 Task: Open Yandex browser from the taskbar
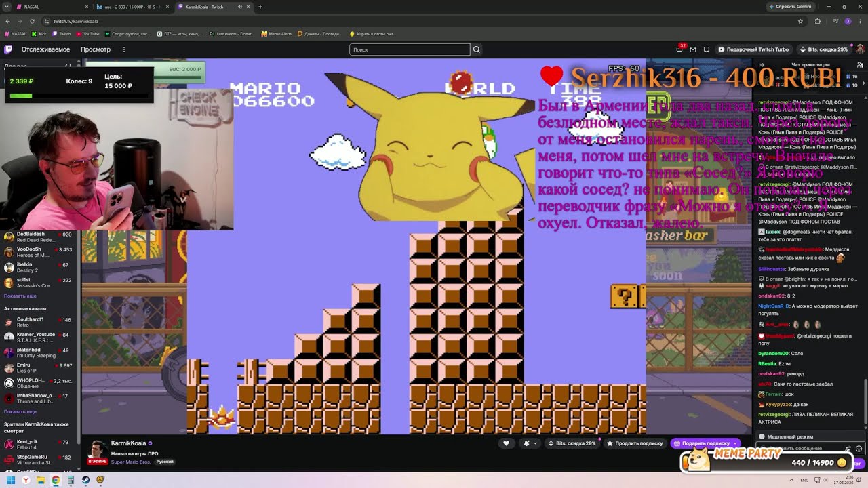pyautogui.click(x=26, y=480)
